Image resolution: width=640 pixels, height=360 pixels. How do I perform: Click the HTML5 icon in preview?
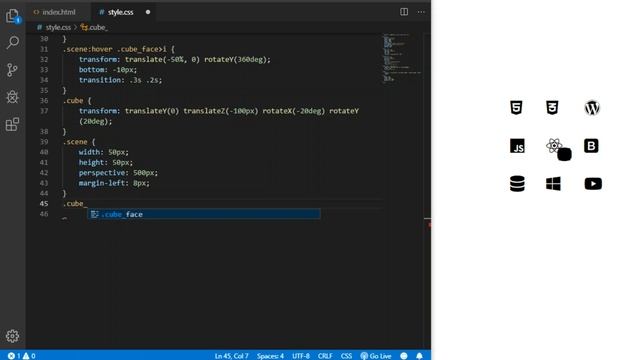(516, 108)
